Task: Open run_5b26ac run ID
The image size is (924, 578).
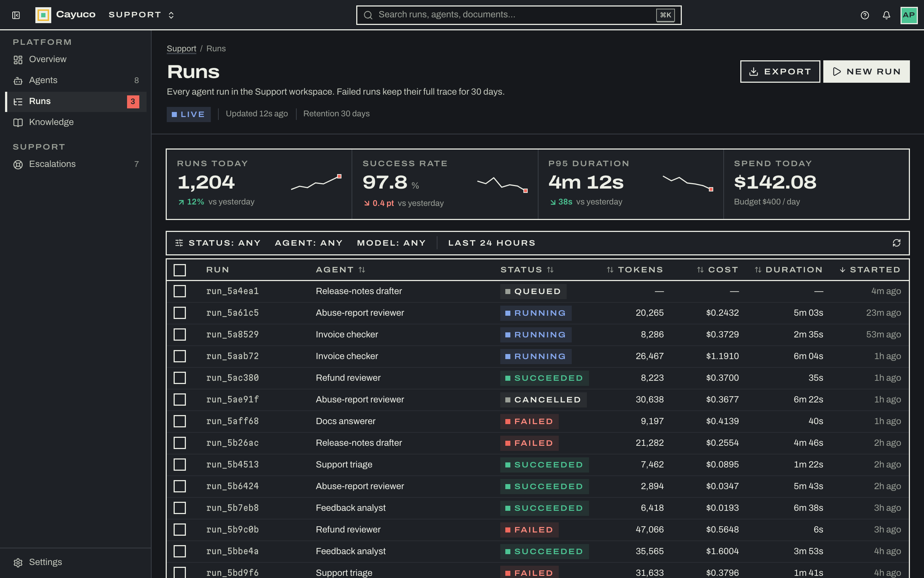Action: [x=232, y=443]
